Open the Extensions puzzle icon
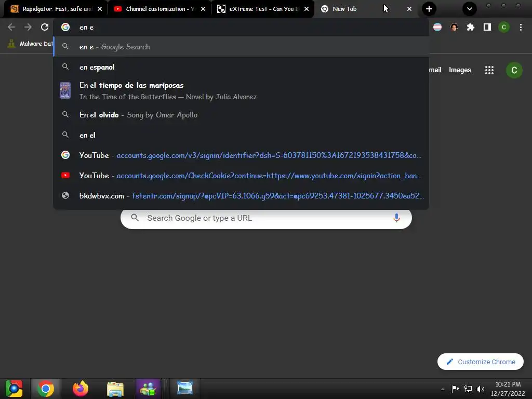Viewport: 532px width, 399px height. pos(470,27)
